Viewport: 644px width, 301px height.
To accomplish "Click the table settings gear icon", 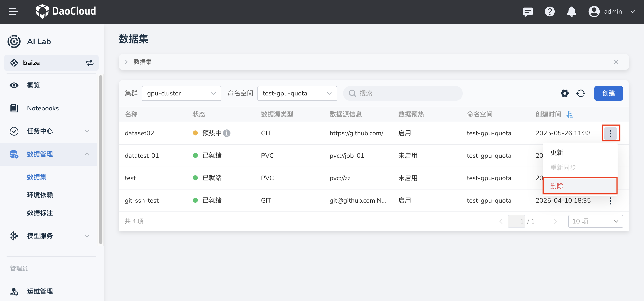I will click(564, 93).
